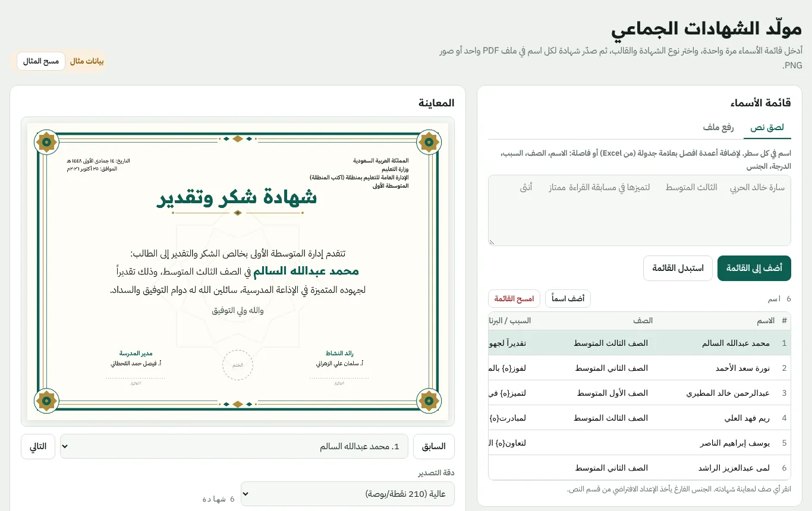Click the الصف column header

(x=643, y=321)
